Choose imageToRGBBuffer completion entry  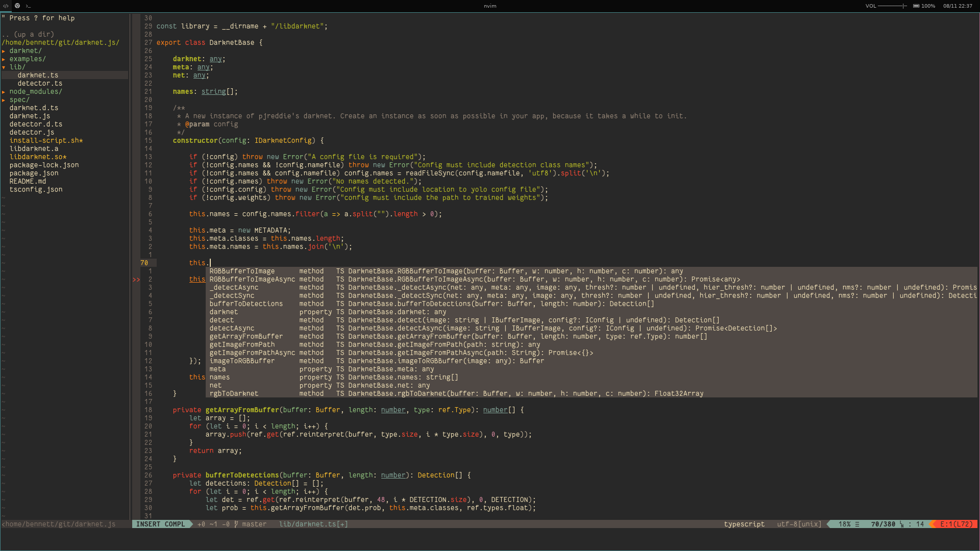pyautogui.click(x=592, y=361)
